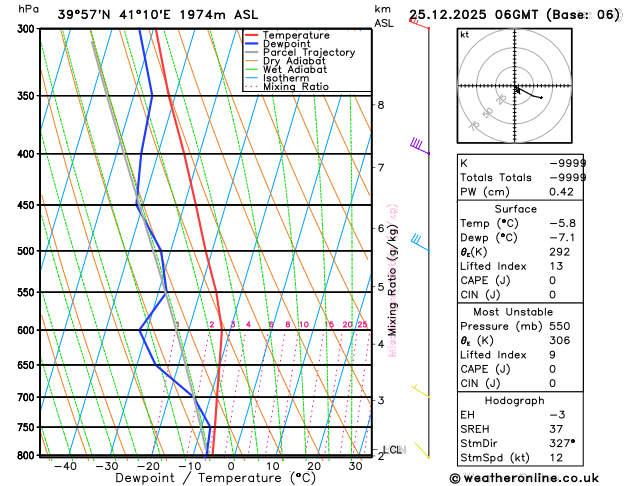Click the 'kt' label in the hodograph

465,35
